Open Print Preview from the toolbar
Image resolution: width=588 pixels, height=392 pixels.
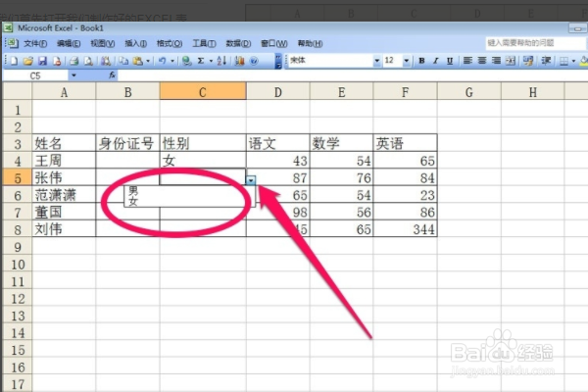click(x=88, y=61)
